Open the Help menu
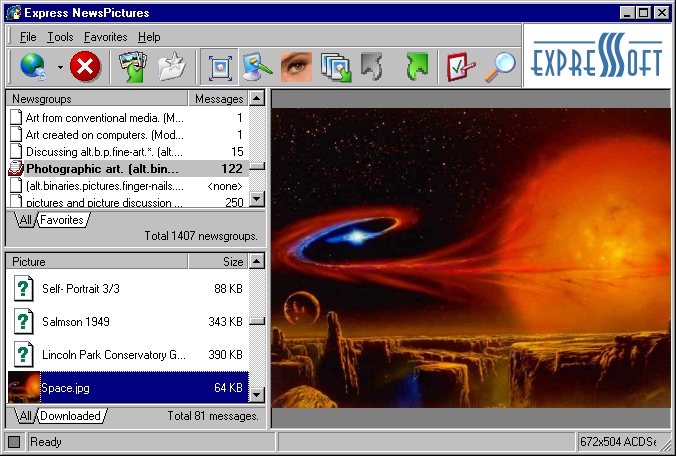Screen dimensions: 676x456 149,37
